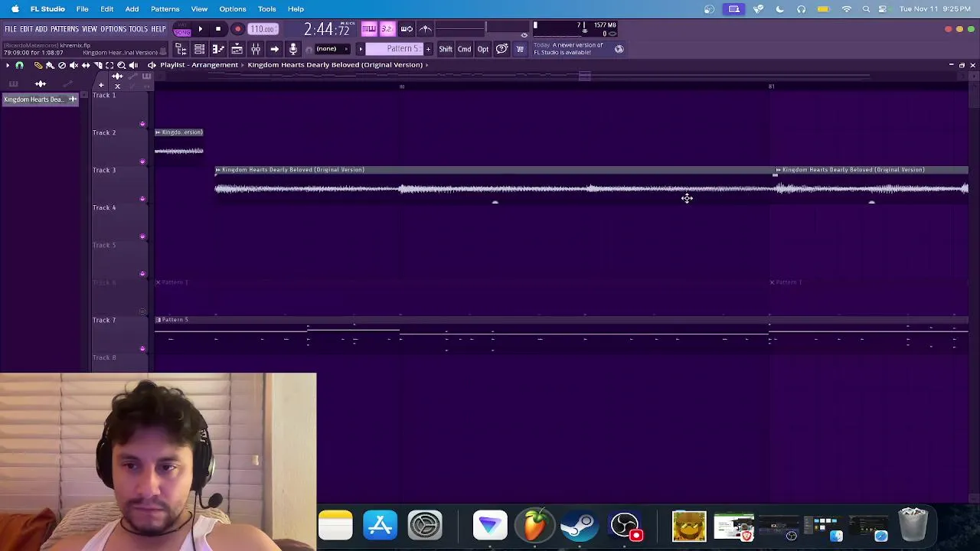The width and height of the screenshot is (980, 551).
Task: Open the channel rack icon in toolbar
Action: pos(199,49)
